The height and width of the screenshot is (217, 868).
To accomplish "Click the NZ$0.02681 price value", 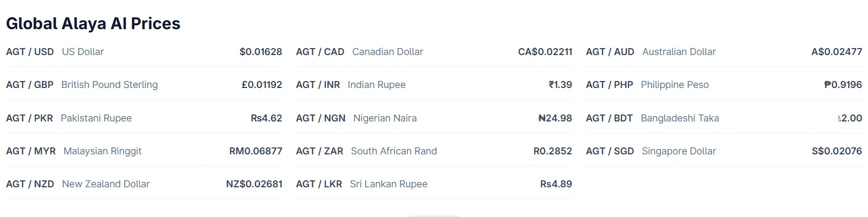I will [254, 184].
